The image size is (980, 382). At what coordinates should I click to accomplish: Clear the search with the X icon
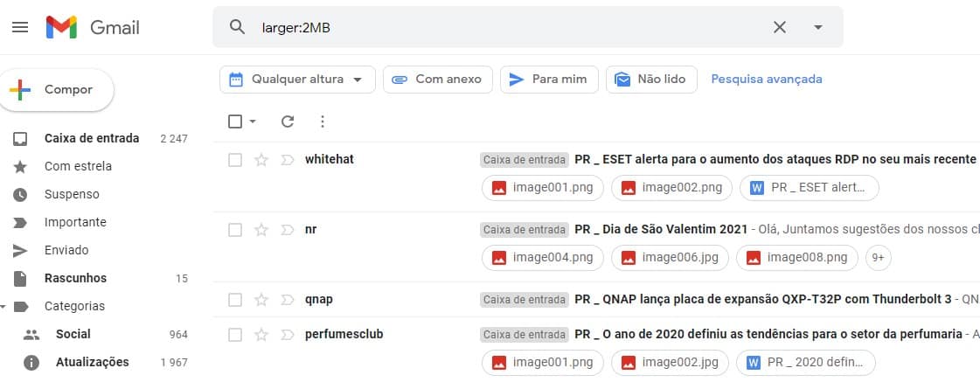[780, 27]
